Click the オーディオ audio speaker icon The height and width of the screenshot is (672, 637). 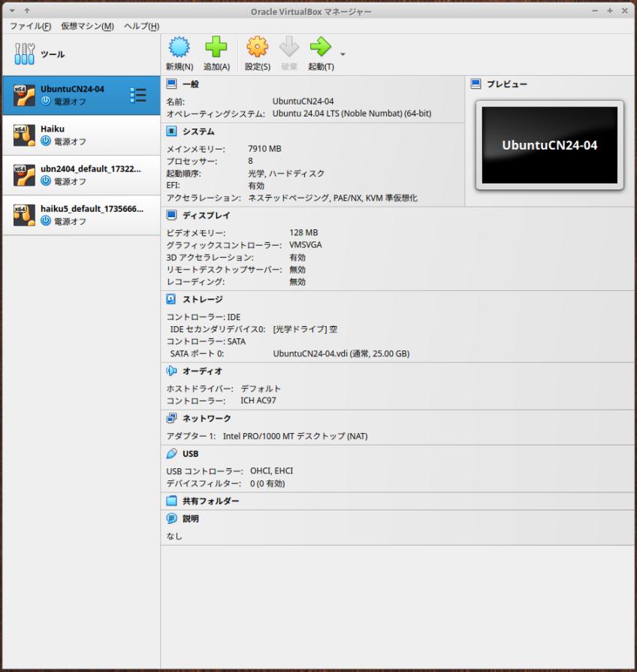[x=171, y=371]
